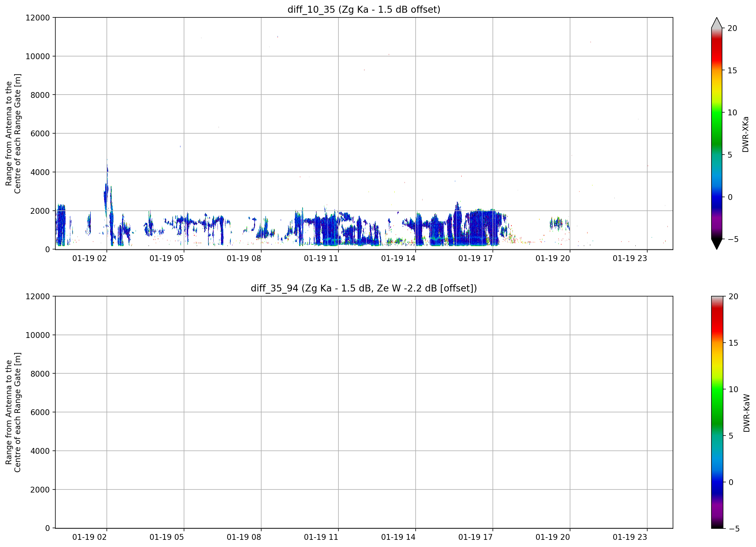Click the '20' tick on DWR-XKa colorbar

tap(732, 28)
